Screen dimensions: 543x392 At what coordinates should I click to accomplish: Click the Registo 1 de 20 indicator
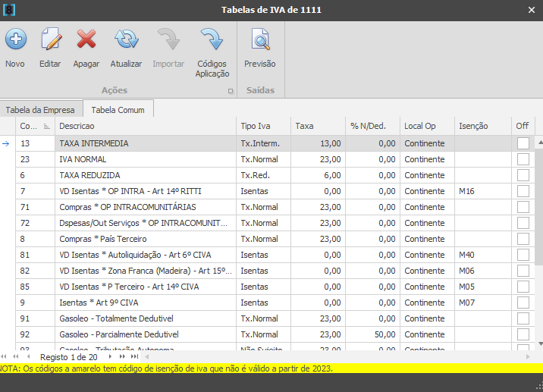click(68, 356)
